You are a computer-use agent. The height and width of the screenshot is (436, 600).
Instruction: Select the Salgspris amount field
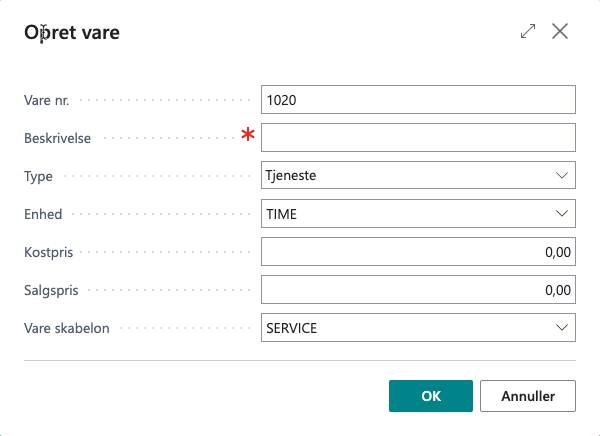pos(418,290)
